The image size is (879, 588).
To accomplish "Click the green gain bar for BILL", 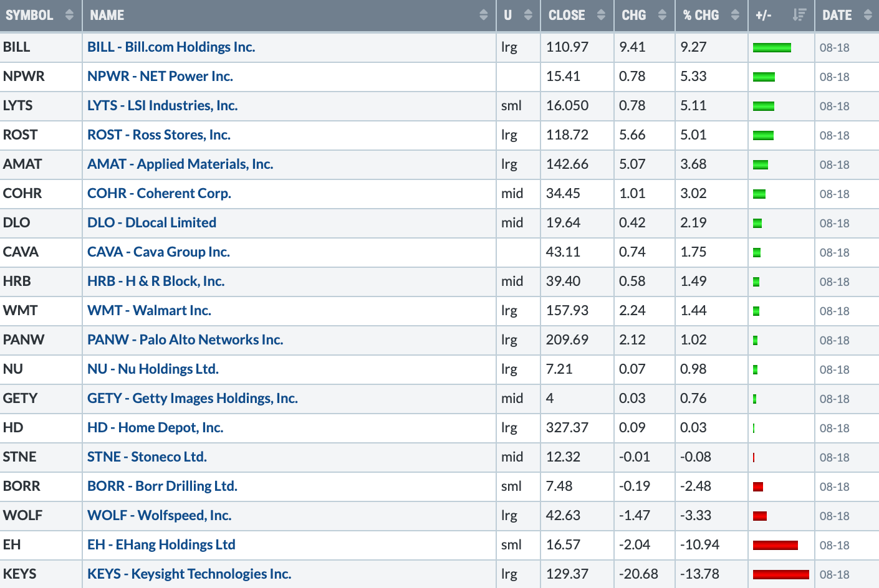I will (772, 47).
